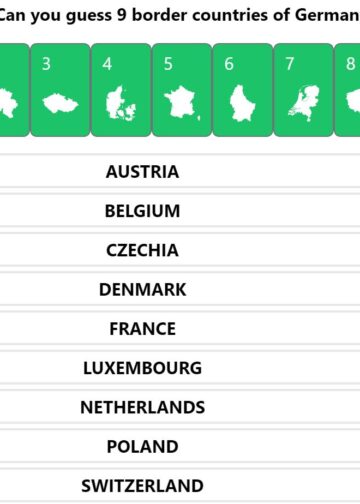
Task: Select card 7 with Netherlands silhouette
Action: pos(303,90)
